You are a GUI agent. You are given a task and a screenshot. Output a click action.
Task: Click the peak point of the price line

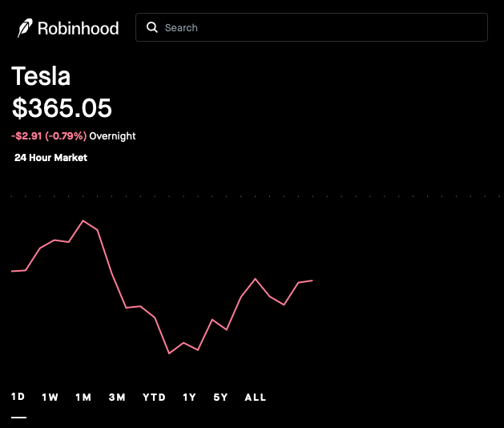click(83, 220)
